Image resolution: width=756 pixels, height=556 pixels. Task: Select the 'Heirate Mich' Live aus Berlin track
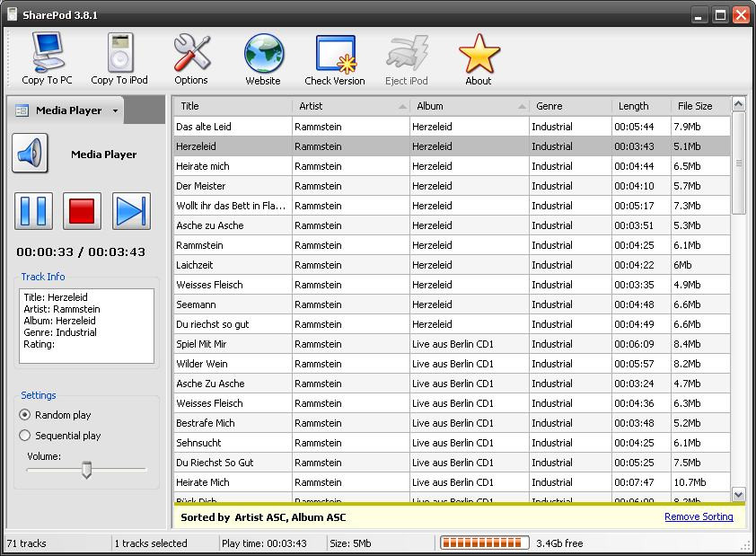coord(452,482)
